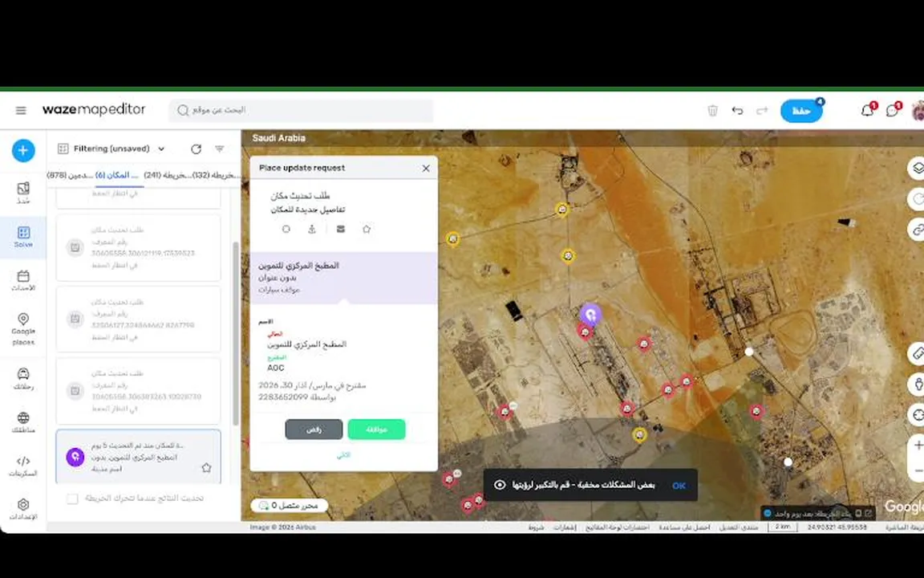Click the permalink chain icon on map
This screenshot has width=924, height=578.
(916, 230)
